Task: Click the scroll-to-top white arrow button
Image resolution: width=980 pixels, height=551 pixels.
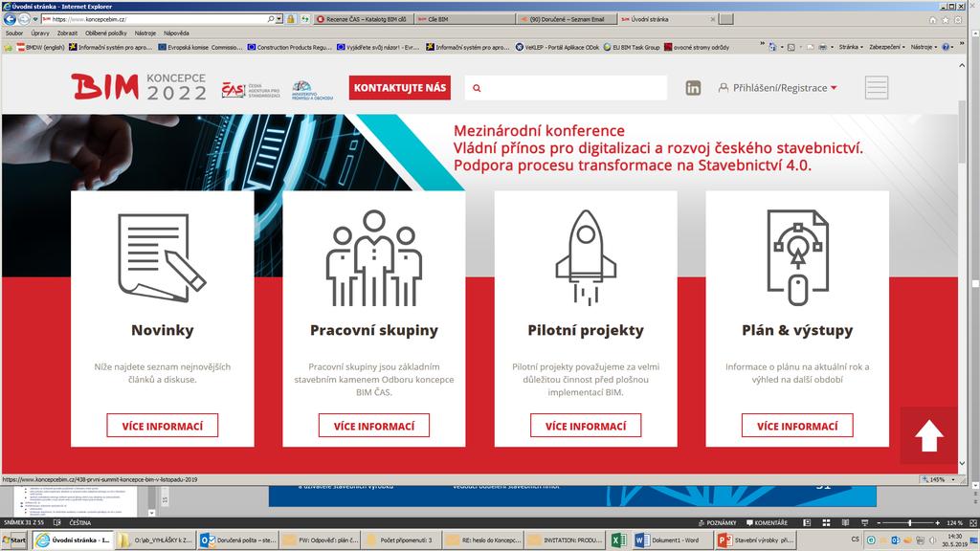Action: click(x=928, y=435)
